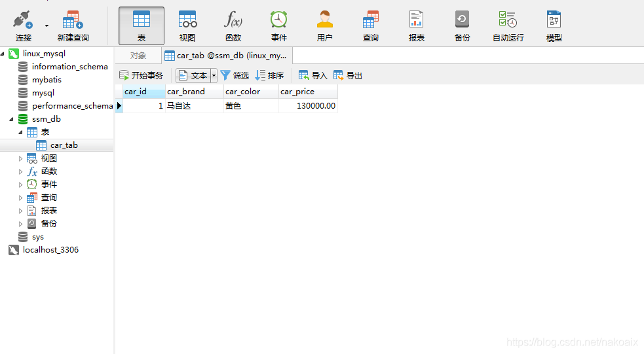Select the ssm_db database
The width and height of the screenshot is (644, 354).
pos(47,119)
